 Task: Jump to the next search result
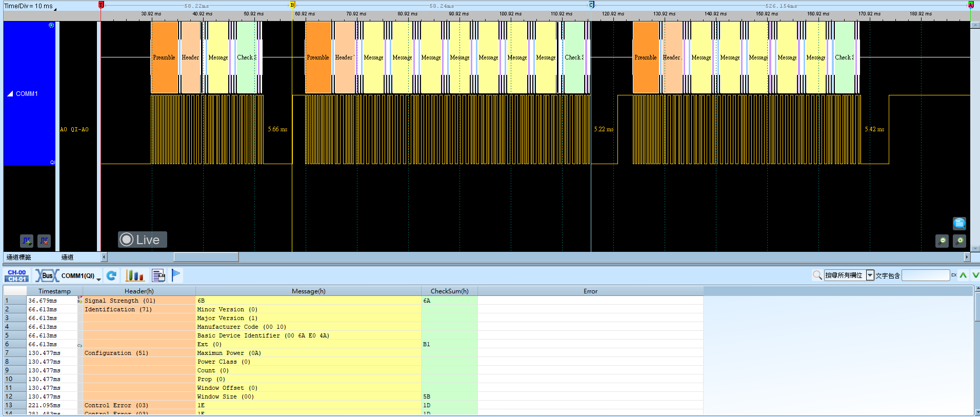click(975, 275)
